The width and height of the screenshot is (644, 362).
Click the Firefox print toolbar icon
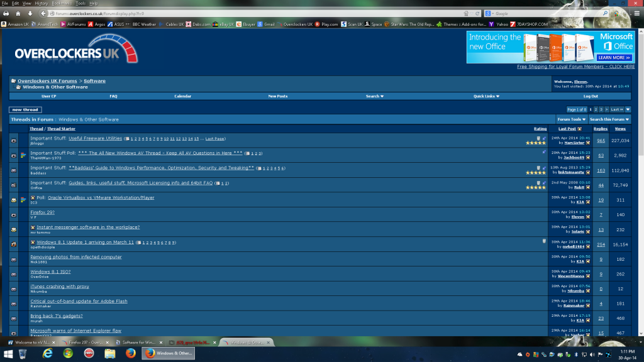pos(6,14)
